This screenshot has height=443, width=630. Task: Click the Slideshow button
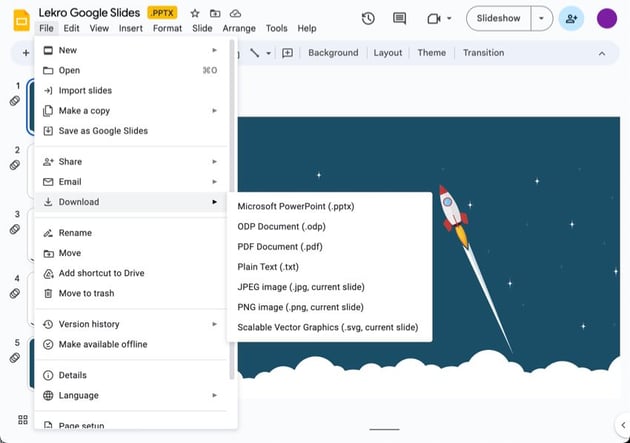[498, 18]
